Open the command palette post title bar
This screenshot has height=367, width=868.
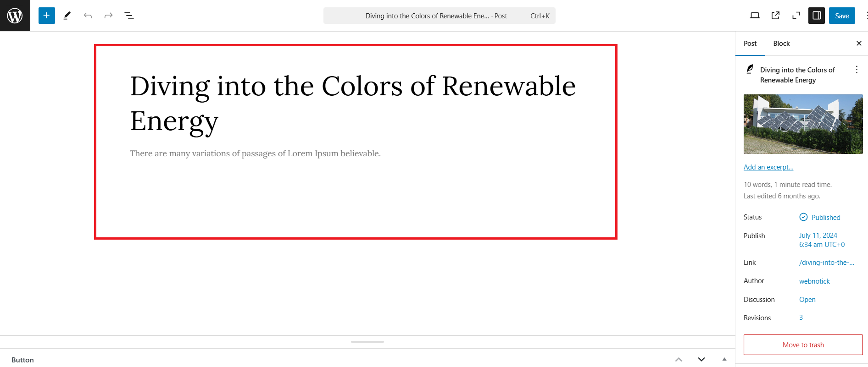point(440,16)
